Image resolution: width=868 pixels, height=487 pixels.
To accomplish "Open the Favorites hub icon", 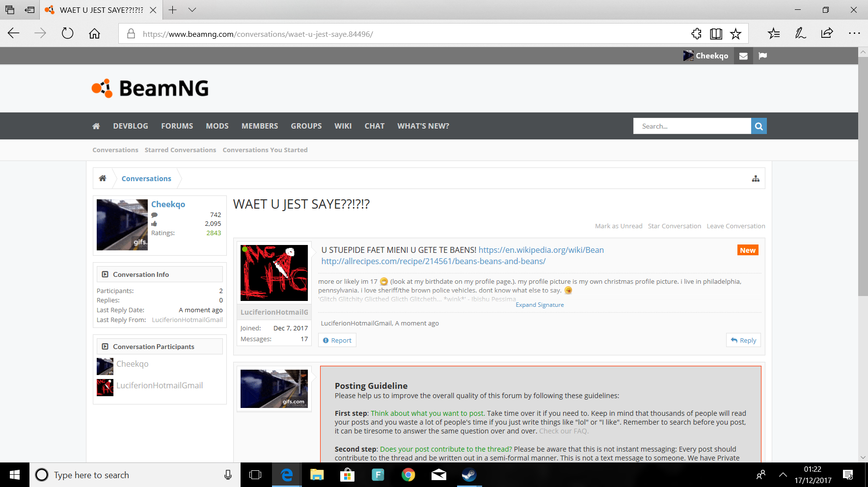I will [x=774, y=33].
